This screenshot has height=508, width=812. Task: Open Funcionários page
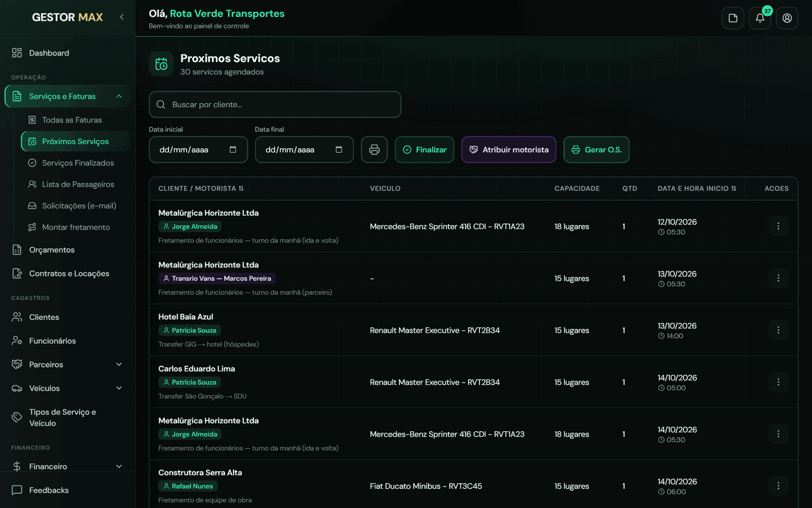tap(67, 341)
